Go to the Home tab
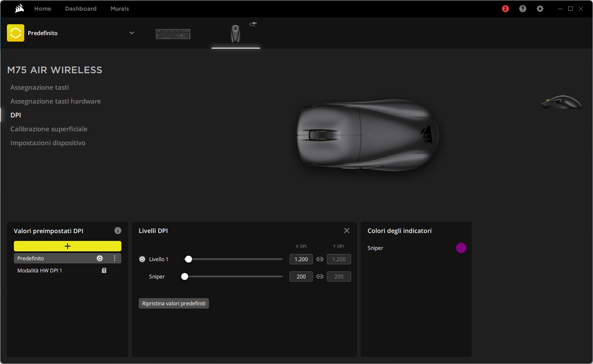593x364 pixels. coord(42,9)
